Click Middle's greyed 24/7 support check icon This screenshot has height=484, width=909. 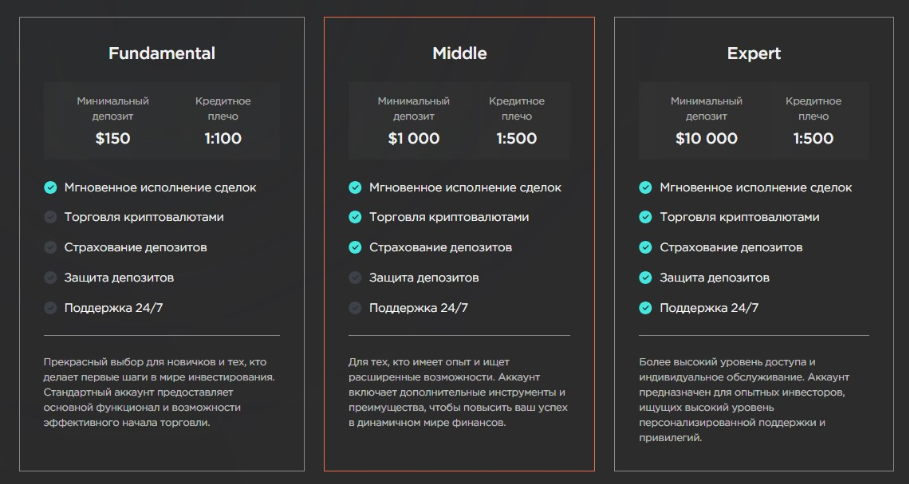[355, 307]
